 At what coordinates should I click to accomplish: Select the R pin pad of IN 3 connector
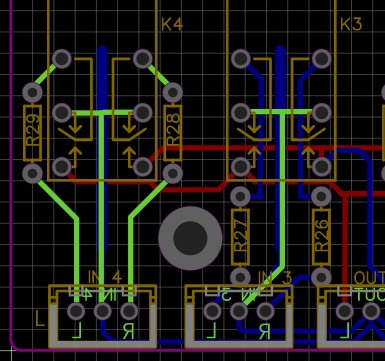point(266,311)
